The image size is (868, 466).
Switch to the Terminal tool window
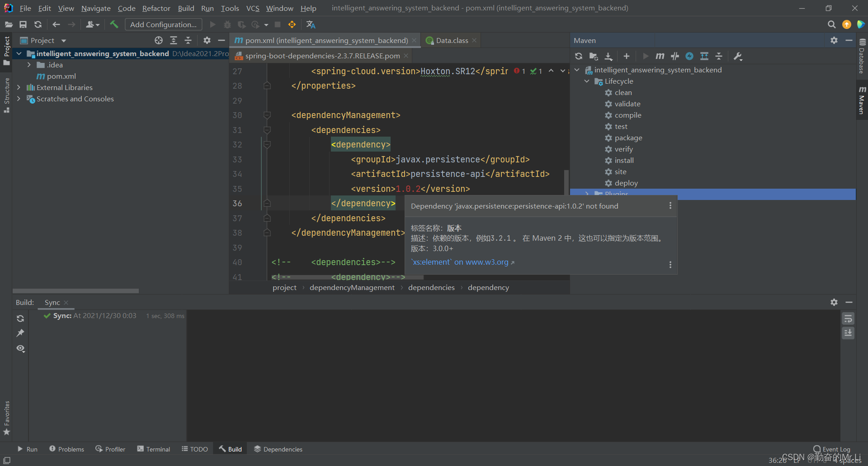click(x=153, y=449)
